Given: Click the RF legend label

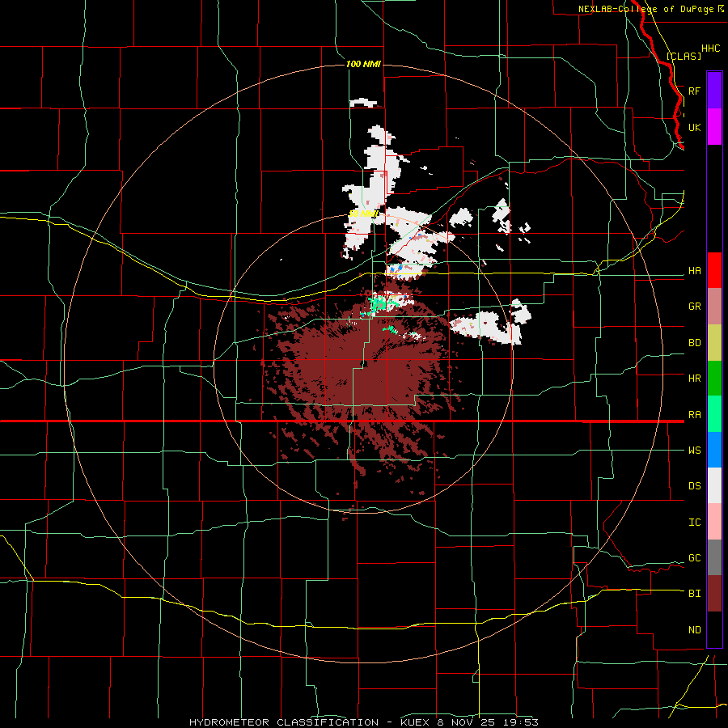Looking at the screenshot, I should (694, 91).
